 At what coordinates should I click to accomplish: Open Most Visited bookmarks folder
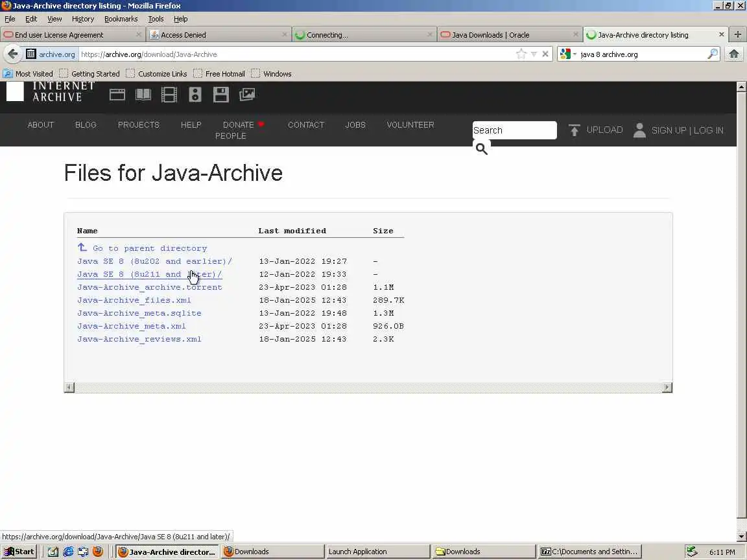pyautogui.click(x=28, y=74)
